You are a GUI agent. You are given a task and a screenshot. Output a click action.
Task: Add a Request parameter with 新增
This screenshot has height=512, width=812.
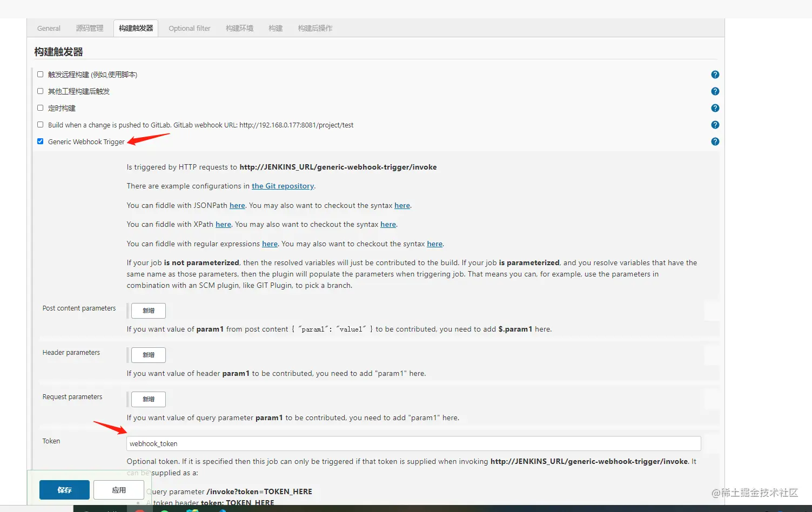pos(149,399)
